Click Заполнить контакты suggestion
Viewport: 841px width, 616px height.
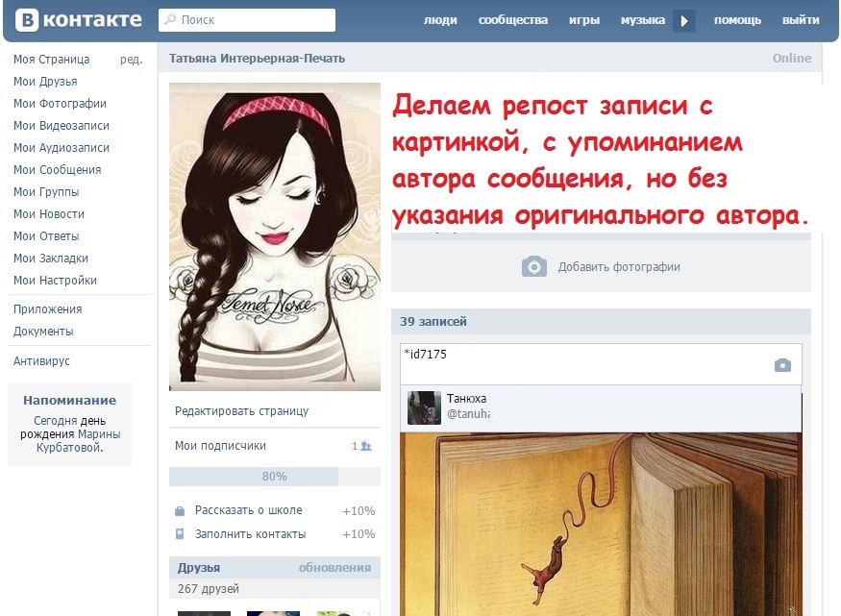[x=251, y=534]
